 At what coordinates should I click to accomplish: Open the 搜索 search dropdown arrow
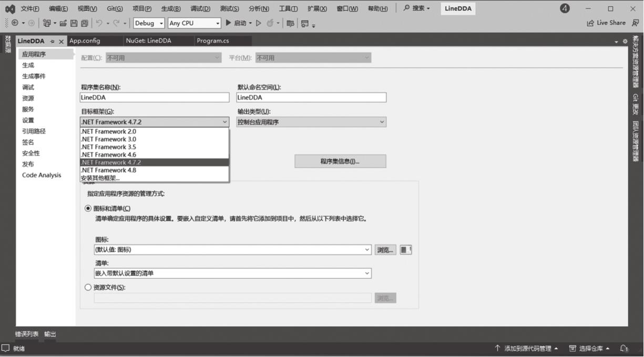(x=428, y=9)
